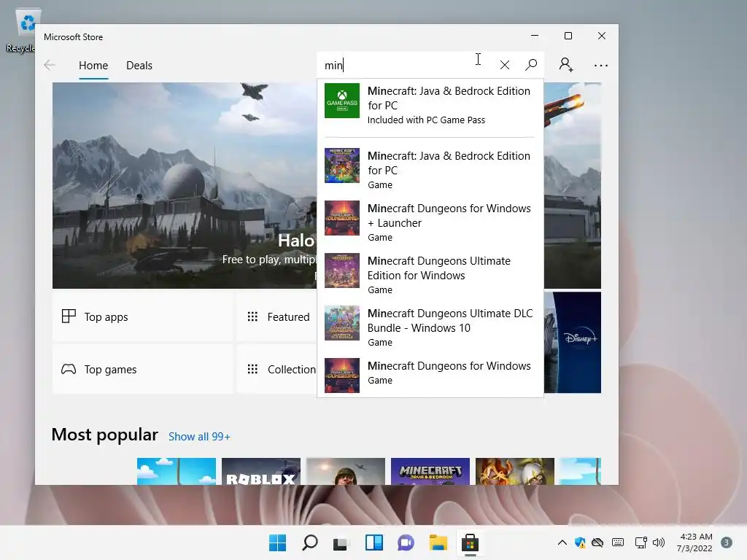747x560 pixels.
Task: Open Top games category
Action: pos(142,369)
